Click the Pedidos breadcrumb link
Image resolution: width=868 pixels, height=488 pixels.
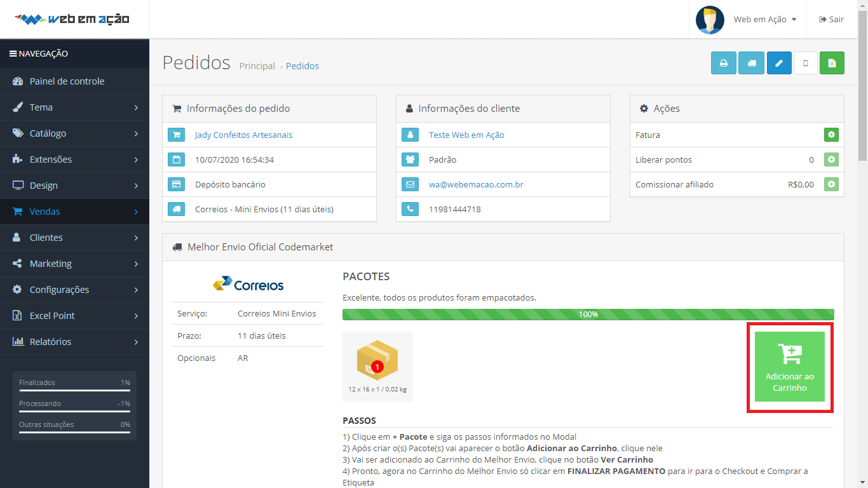302,66
